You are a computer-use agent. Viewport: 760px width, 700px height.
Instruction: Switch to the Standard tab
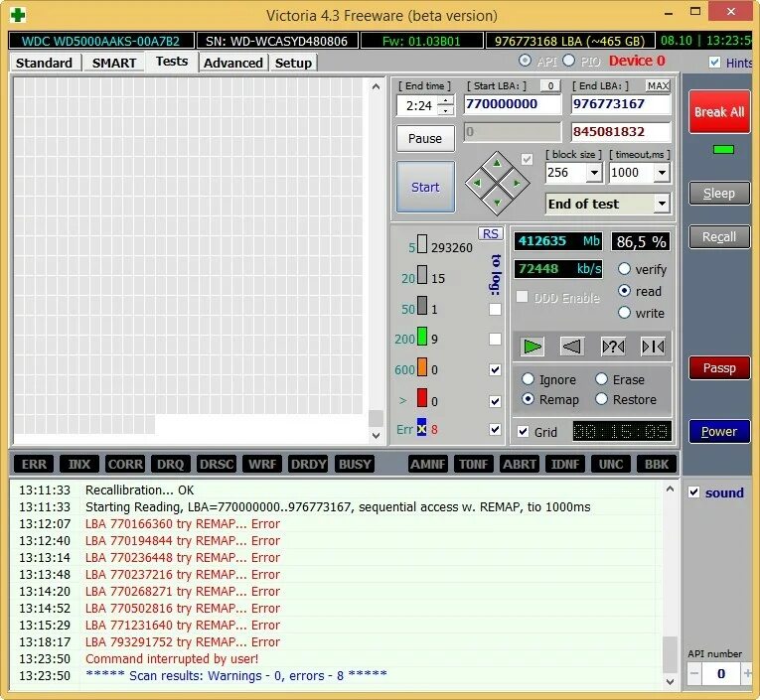[44, 63]
